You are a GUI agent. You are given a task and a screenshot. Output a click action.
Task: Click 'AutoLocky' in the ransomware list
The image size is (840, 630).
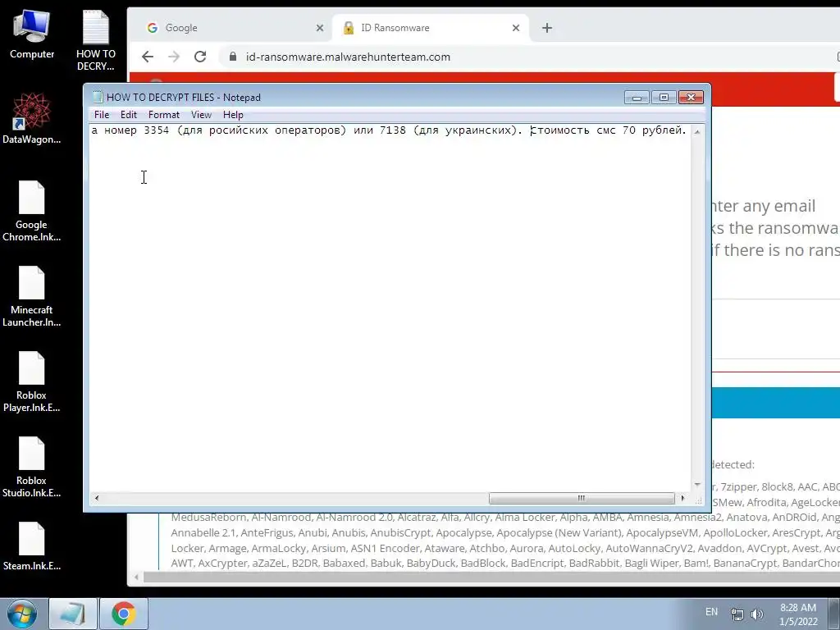[573, 548]
